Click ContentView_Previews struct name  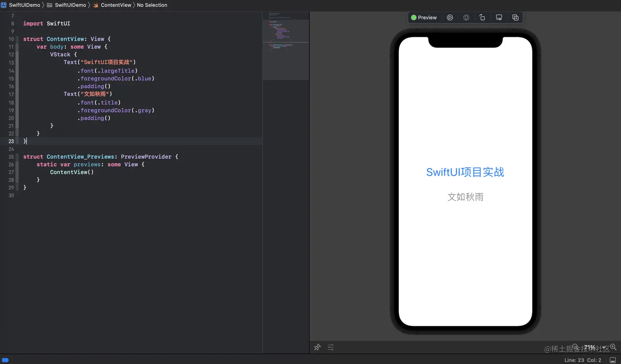pyautogui.click(x=80, y=157)
